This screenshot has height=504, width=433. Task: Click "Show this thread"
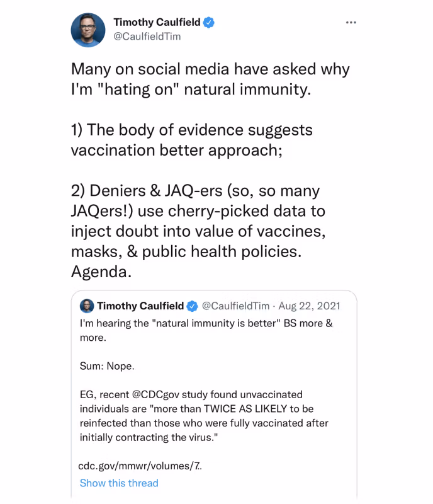pos(119,483)
